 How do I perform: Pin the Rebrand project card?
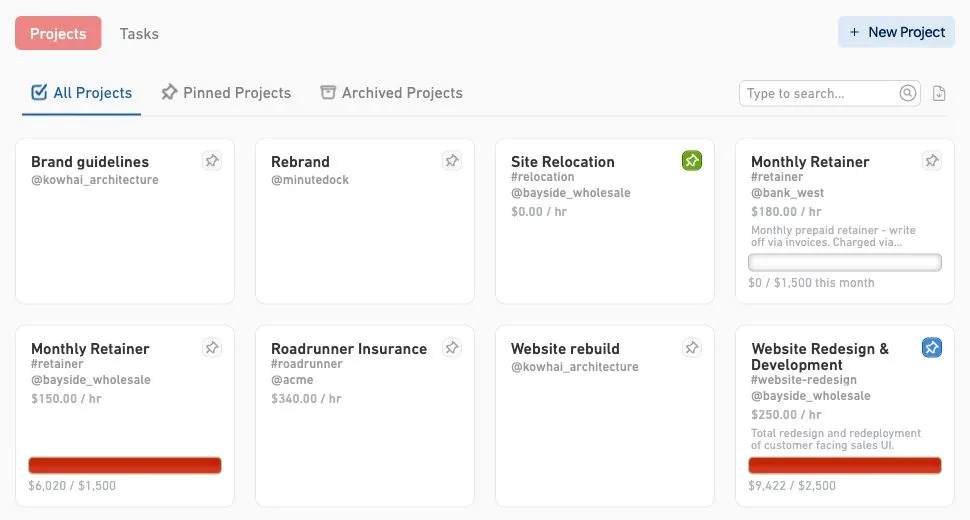[x=452, y=161]
